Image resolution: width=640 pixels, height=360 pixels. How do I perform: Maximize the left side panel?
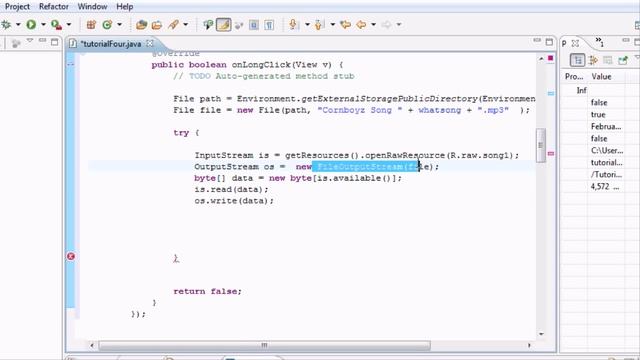click(54, 42)
